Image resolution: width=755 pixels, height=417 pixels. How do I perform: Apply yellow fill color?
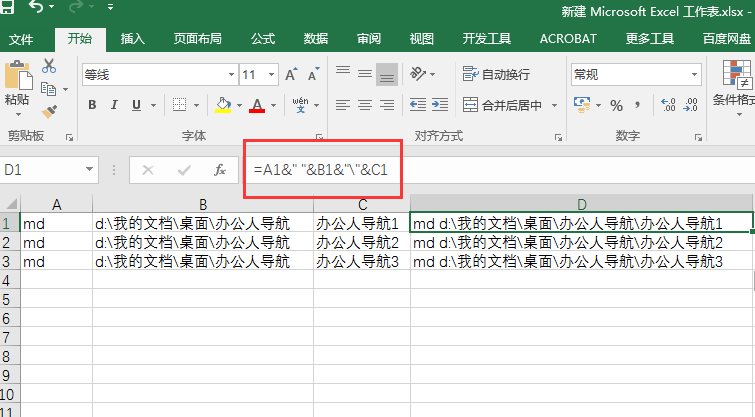pos(223,105)
